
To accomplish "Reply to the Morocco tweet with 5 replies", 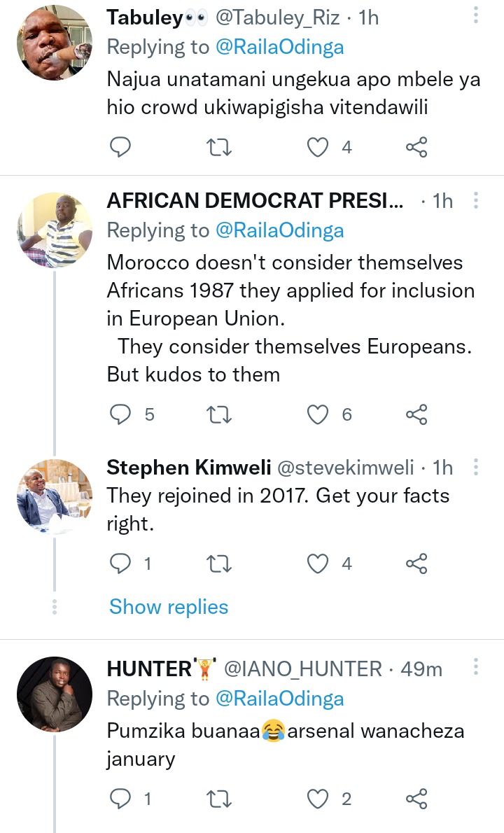I will pyautogui.click(x=120, y=414).
